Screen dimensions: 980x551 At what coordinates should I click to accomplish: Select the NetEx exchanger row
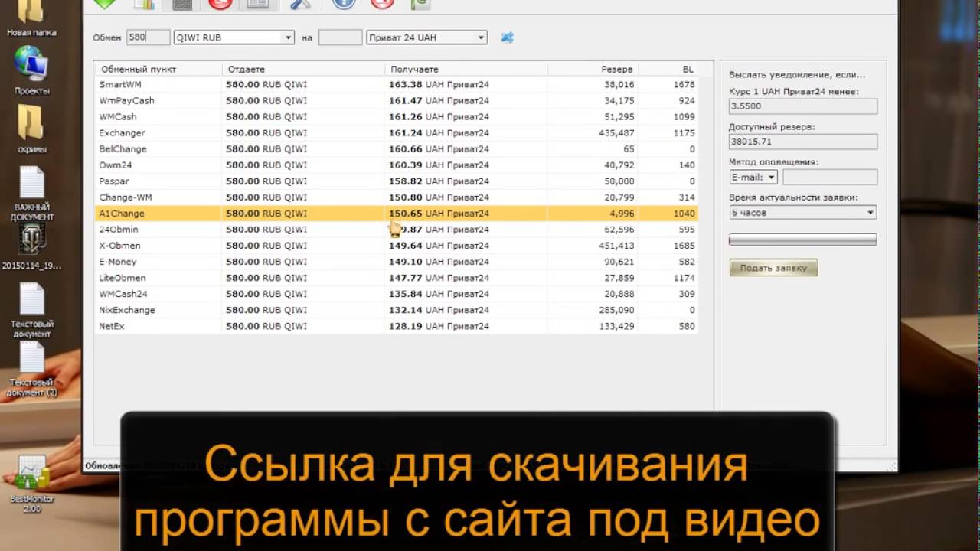(x=396, y=325)
